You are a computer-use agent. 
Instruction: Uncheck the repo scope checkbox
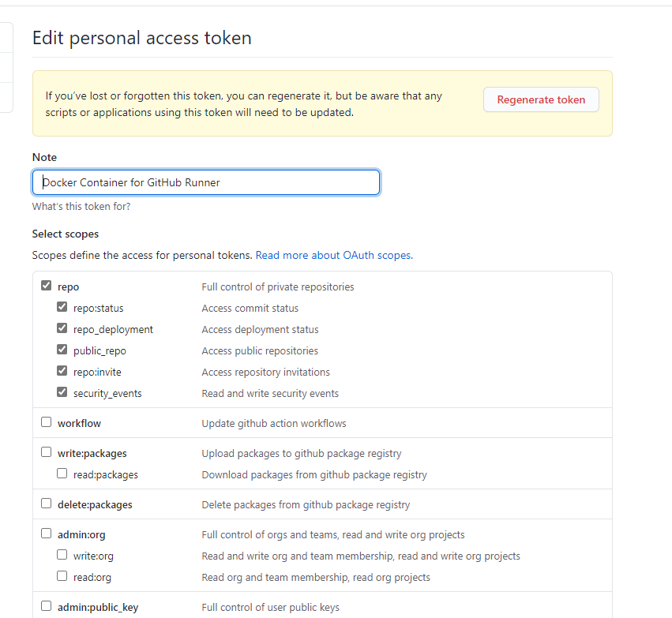[47, 287]
